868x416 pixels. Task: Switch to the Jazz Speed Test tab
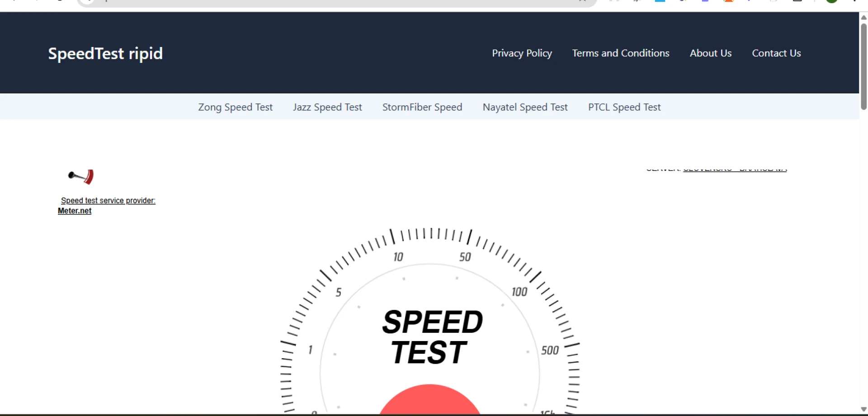[327, 107]
